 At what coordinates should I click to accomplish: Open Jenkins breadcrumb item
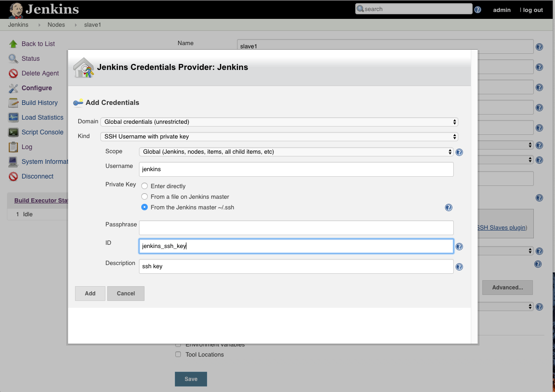click(18, 25)
